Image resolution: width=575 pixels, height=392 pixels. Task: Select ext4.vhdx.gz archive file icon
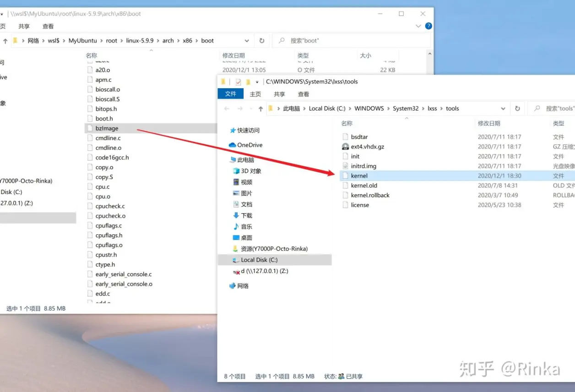346,146
